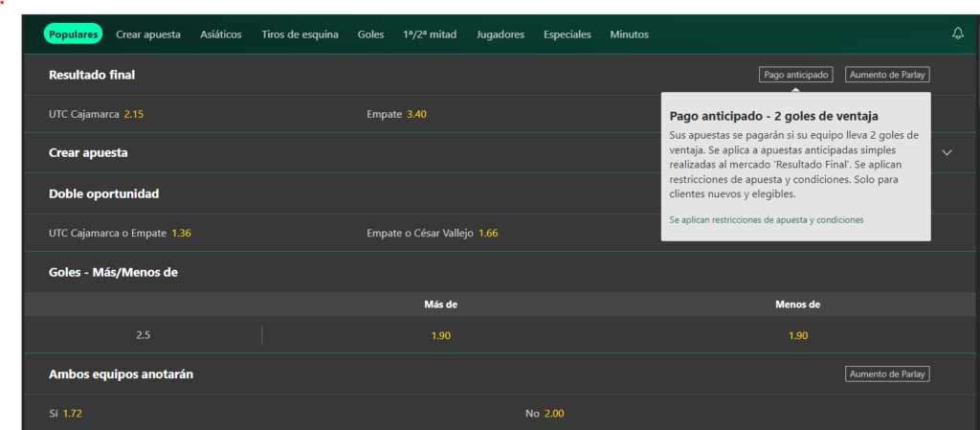Click the 2.5 goal line value

tap(144, 335)
